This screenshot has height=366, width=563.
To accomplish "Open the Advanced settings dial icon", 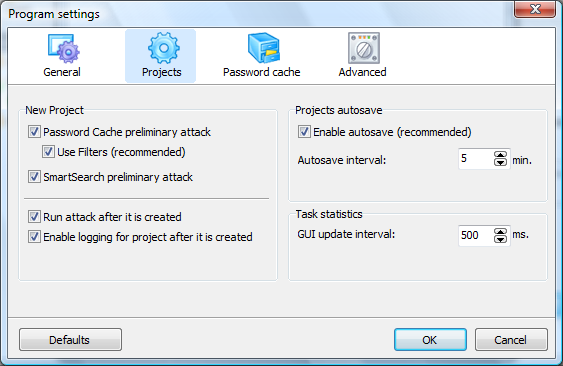I will pos(364,48).
